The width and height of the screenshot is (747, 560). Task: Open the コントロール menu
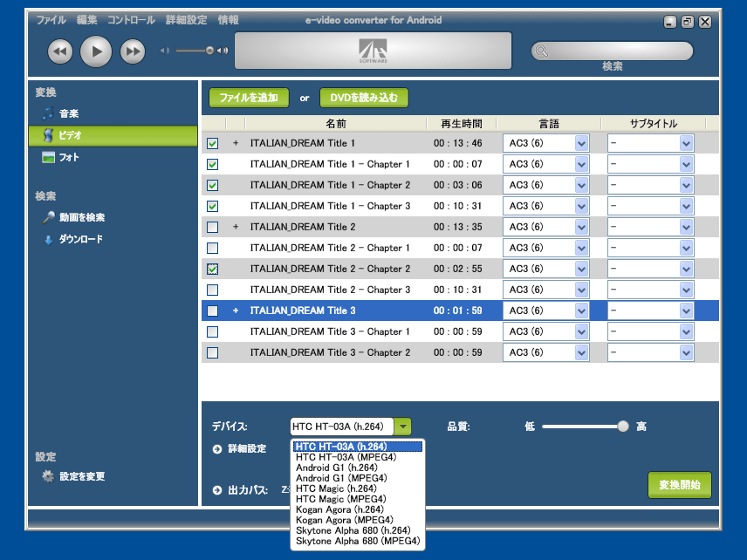[x=131, y=20]
